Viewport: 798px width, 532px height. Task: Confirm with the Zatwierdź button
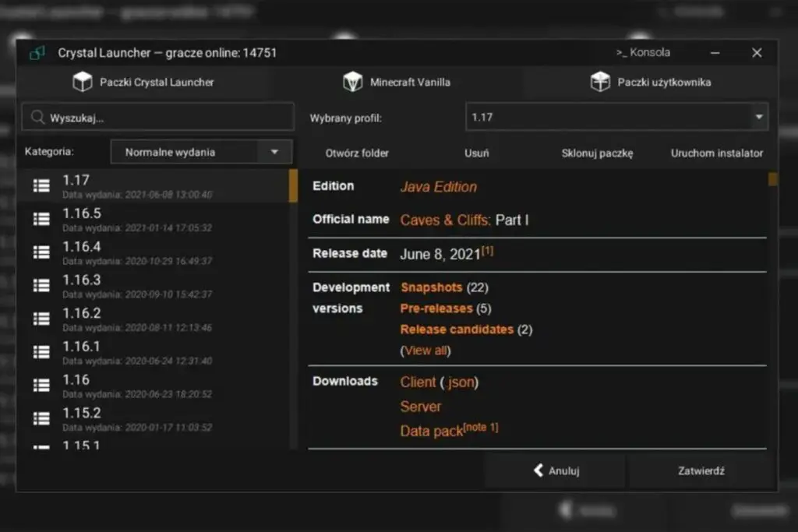pyautogui.click(x=701, y=470)
